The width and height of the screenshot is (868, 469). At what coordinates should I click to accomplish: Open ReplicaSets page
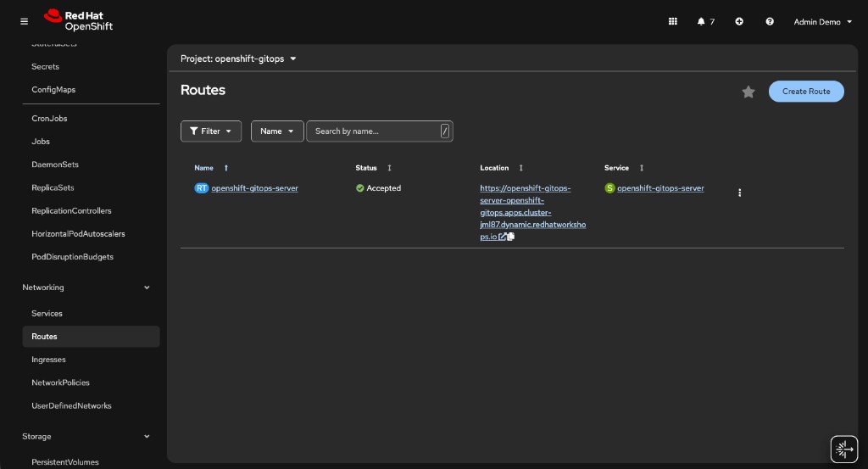coord(53,187)
